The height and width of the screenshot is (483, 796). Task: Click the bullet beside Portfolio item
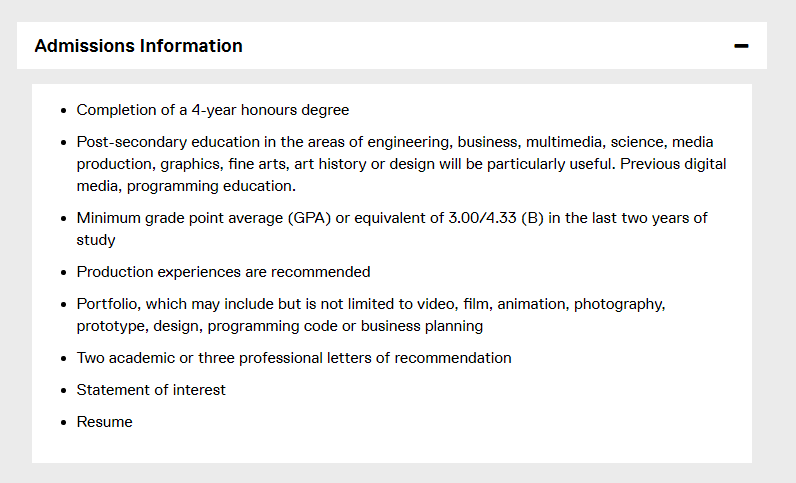pyautogui.click(x=63, y=304)
